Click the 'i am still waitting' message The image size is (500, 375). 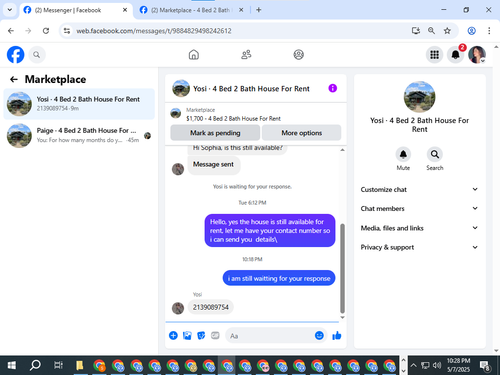(279, 278)
